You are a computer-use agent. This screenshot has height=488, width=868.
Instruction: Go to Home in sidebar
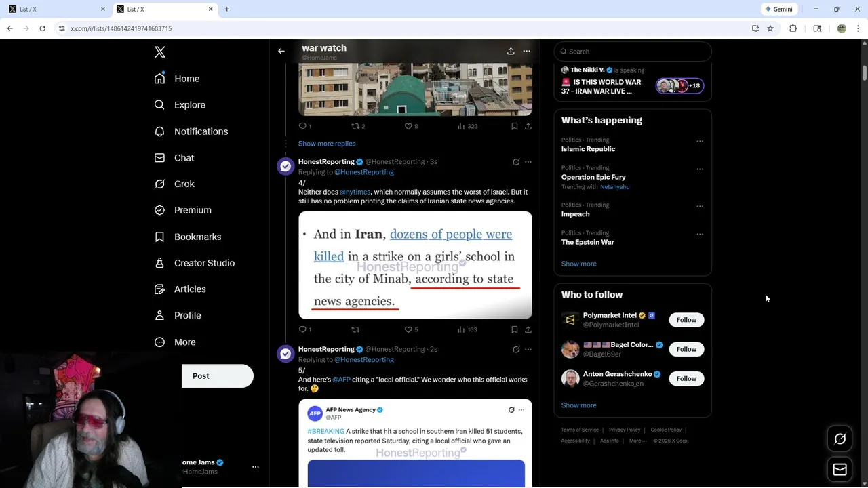177,79
